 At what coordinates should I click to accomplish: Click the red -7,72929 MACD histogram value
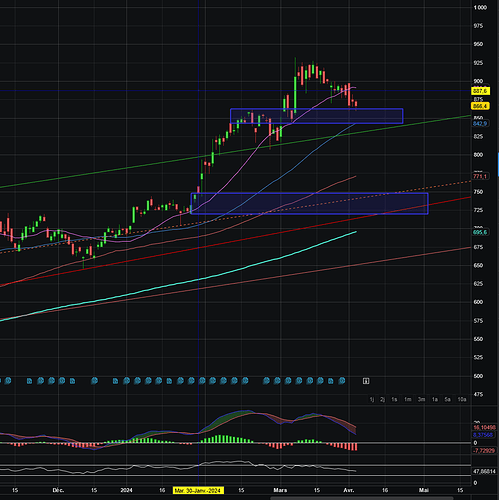click(x=484, y=451)
